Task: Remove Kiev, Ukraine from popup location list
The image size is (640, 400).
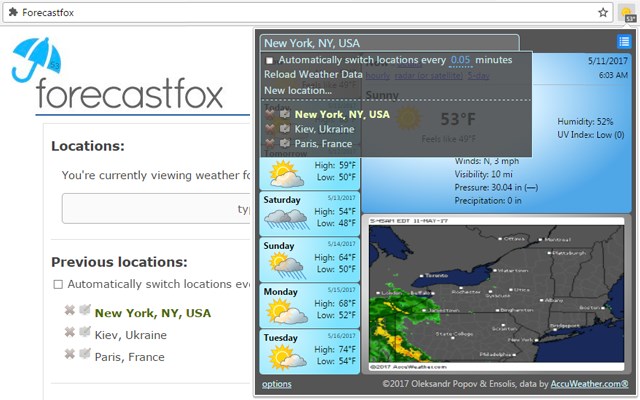Action: pos(270,129)
